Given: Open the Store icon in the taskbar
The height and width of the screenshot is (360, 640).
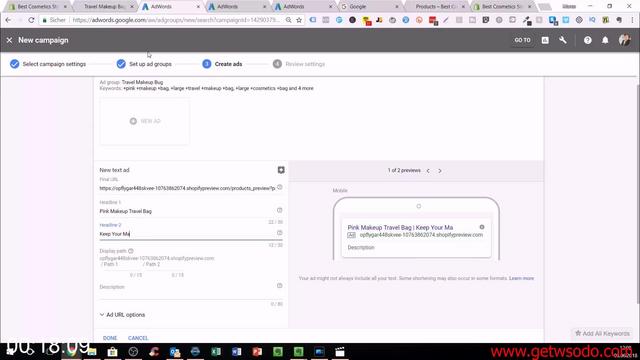Looking at the screenshot, I should click(113, 351).
